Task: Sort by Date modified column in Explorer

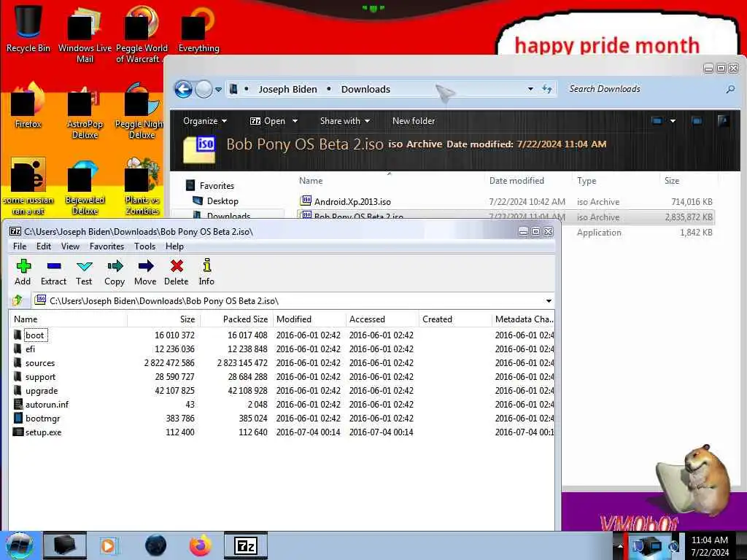Action: (x=516, y=181)
